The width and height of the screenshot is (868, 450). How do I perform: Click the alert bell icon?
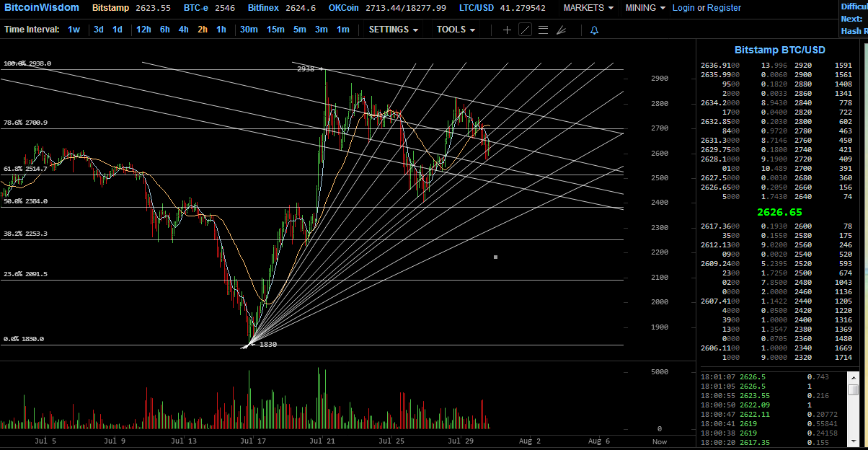click(594, 30)
